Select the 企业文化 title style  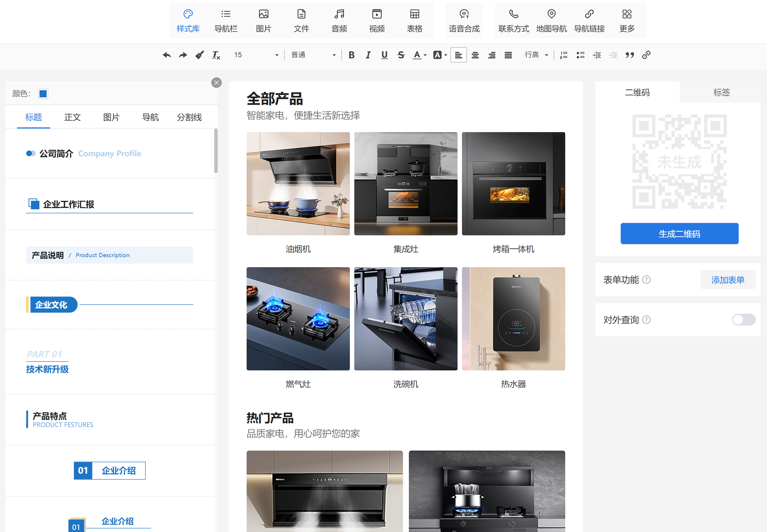tap(110, 305)
